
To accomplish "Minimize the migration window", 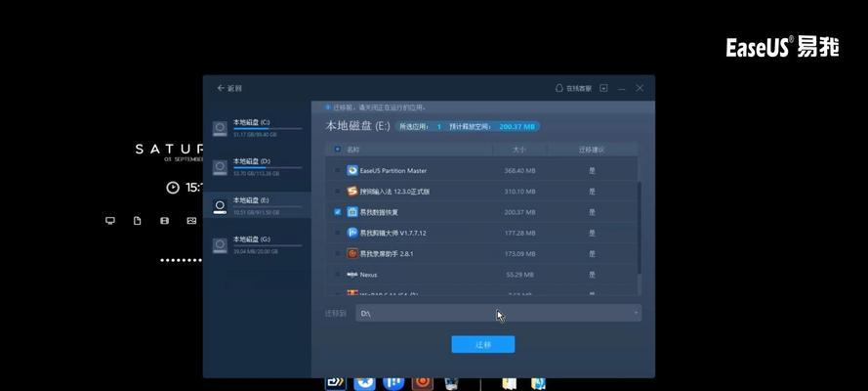I will (x=622, y=89).
